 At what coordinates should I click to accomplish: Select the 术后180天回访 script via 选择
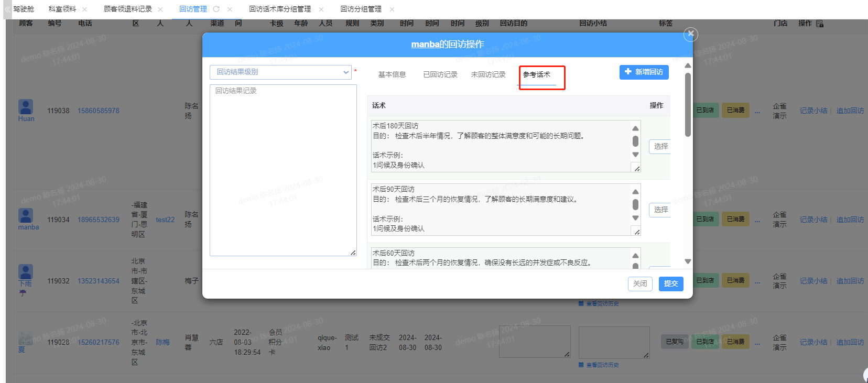[x=660, y=146]
